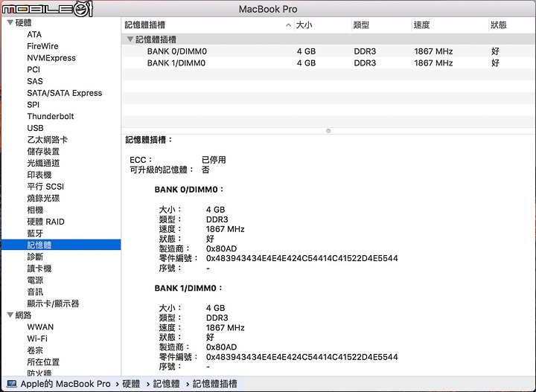This screenshot has width=536, height=392.
Task: Collapse the 硬體 section disclosure triangle
Action: point(10,22)
